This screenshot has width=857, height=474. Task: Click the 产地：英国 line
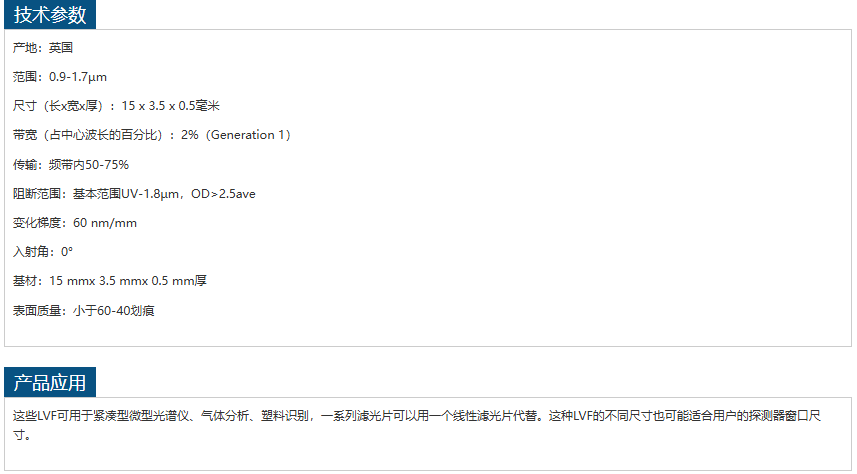(x=43, y=48)
